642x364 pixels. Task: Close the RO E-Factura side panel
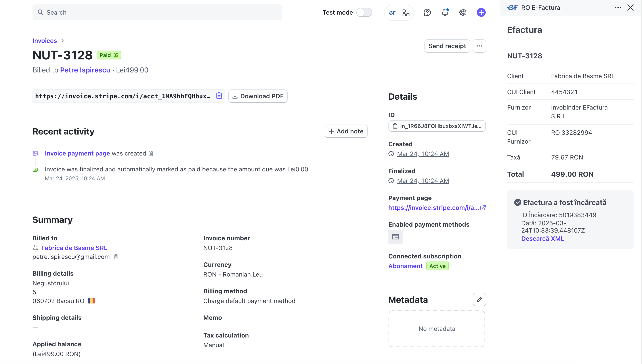(x=630, y=8)
